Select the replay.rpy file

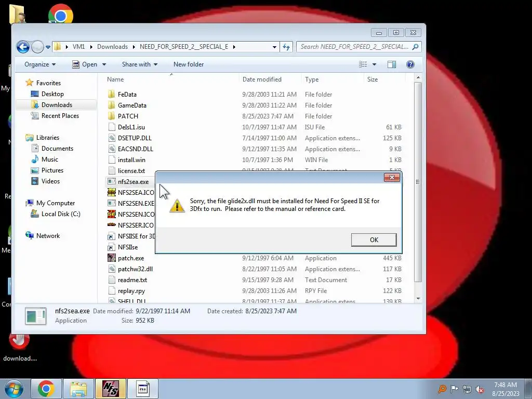pyautogui.click(x=131, y=291)
